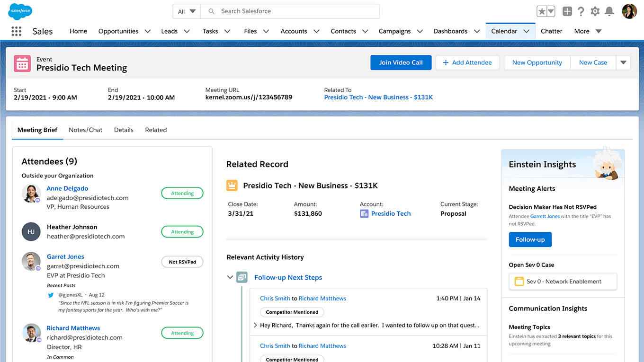Open the All search scope dropdown
Viewport: 644px width, 362px height.
click(187, 11)
